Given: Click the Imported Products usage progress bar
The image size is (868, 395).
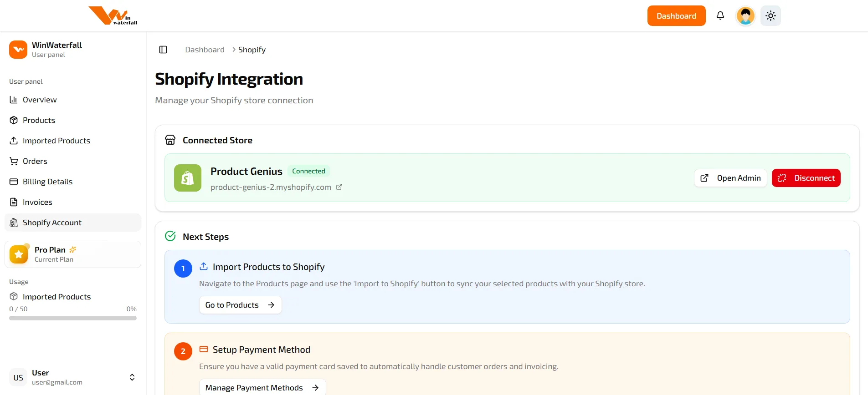Looking at the screenshot, I should tap(73, 318).
